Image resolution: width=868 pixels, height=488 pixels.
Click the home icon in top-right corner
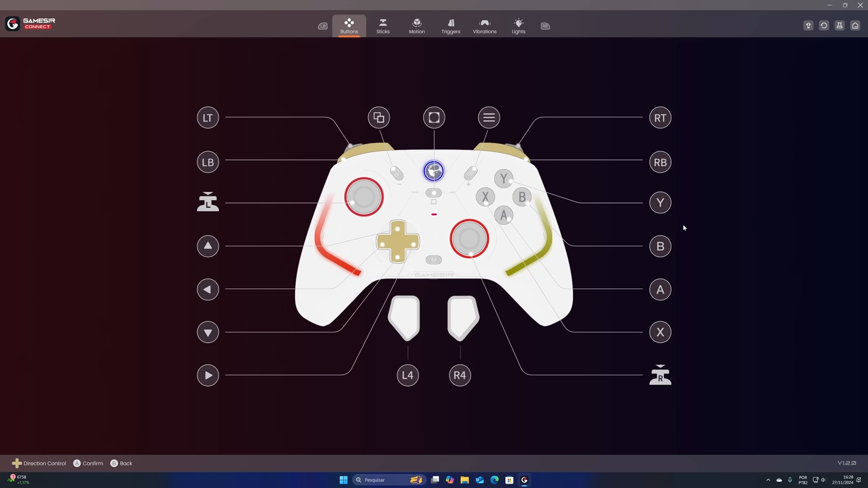click(x=855, y=26)
